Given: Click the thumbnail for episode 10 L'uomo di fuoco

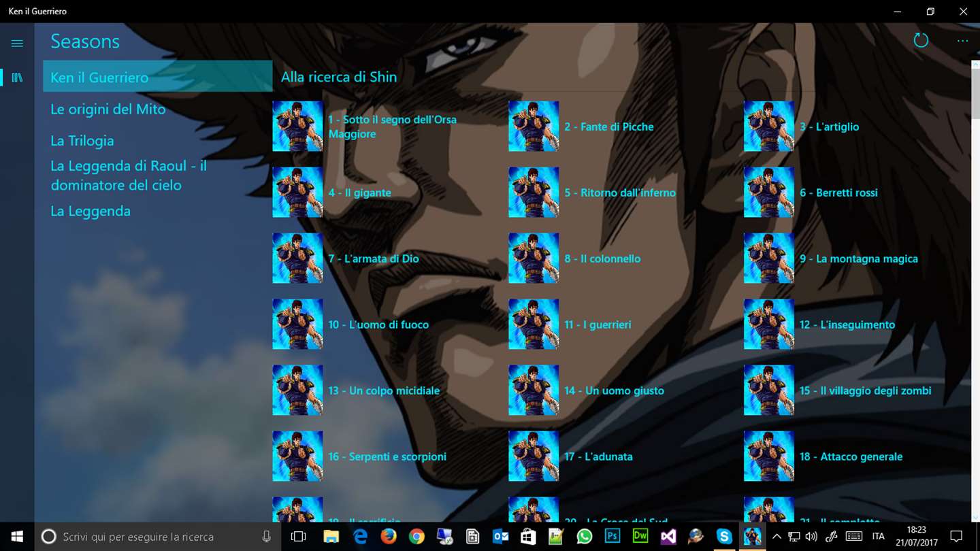Looking at the screenshot, I should pos(298,324).
